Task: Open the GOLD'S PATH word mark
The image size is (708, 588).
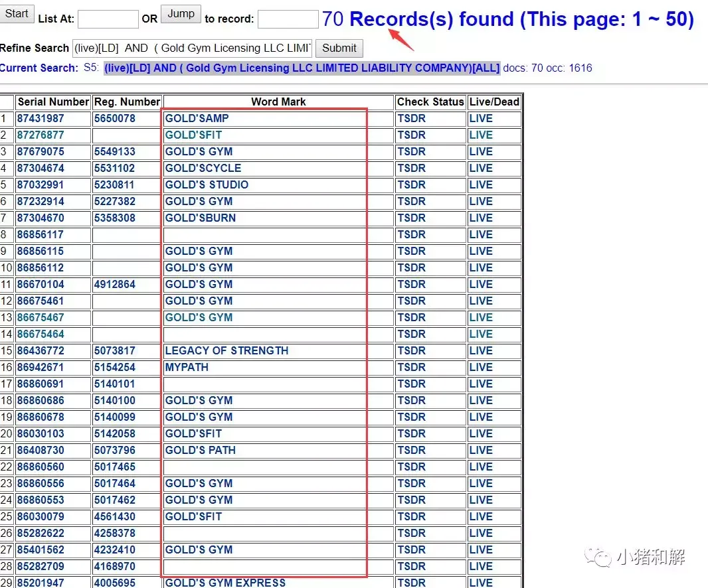Action: coord(201,451)
